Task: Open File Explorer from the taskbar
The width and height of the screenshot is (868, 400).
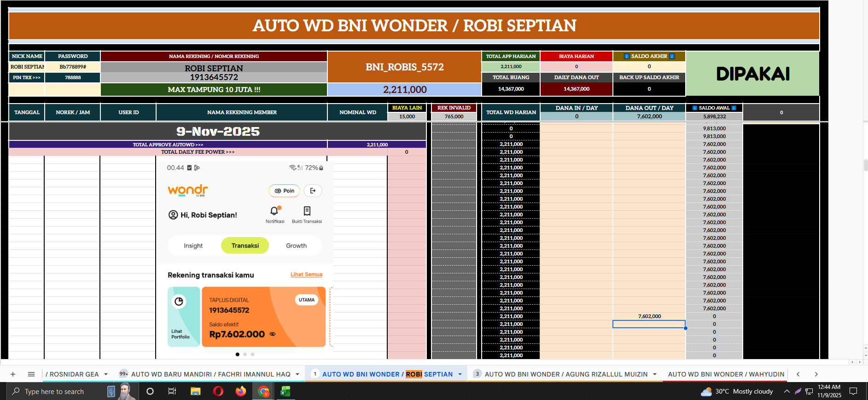Action: (x=195, y=391)
